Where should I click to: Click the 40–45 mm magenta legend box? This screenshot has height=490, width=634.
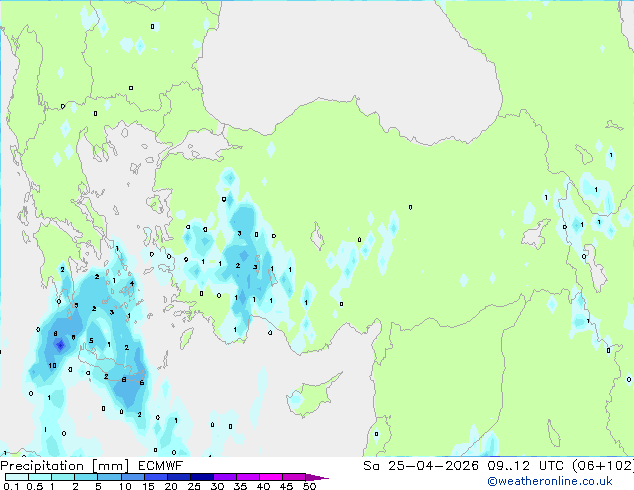pyautogui.click(x=271, y=477)
